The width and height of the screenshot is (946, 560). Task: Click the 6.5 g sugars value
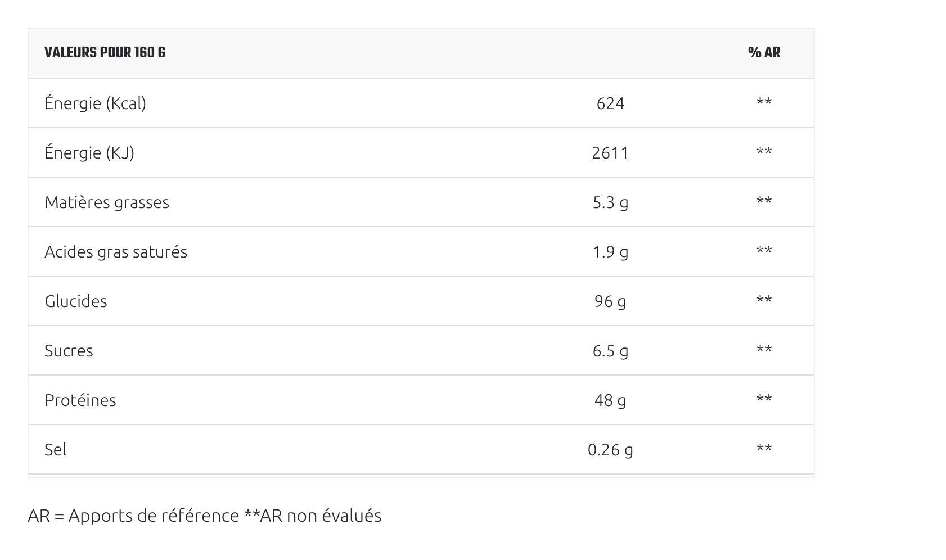pyautogui.click(x=610, y=351)
